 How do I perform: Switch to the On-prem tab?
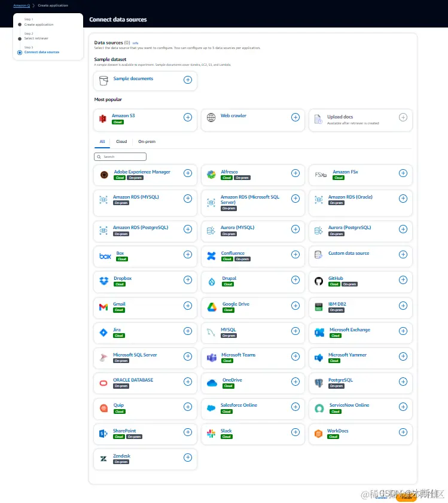point(147,142)
